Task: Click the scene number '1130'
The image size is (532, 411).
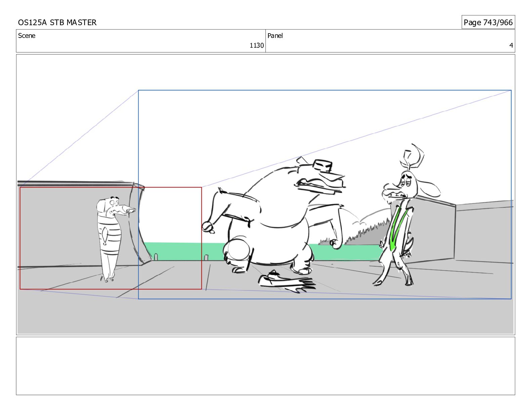Action: tap(257, 45)
